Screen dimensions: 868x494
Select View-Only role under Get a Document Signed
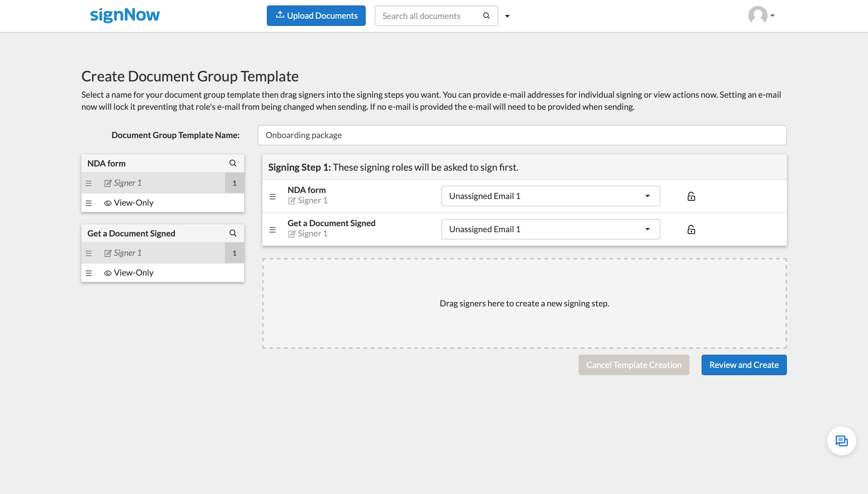[x=133, y=273]
